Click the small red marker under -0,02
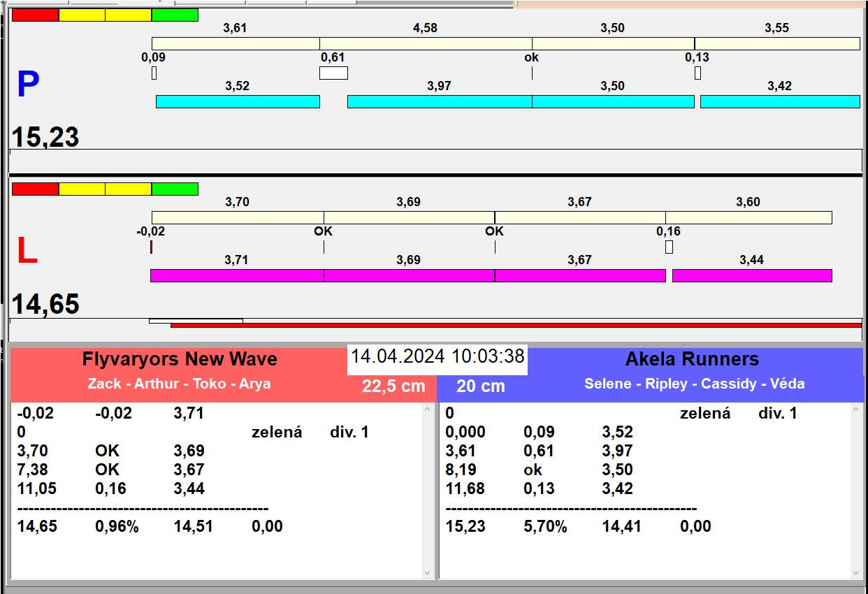 [x=151, y=247]
